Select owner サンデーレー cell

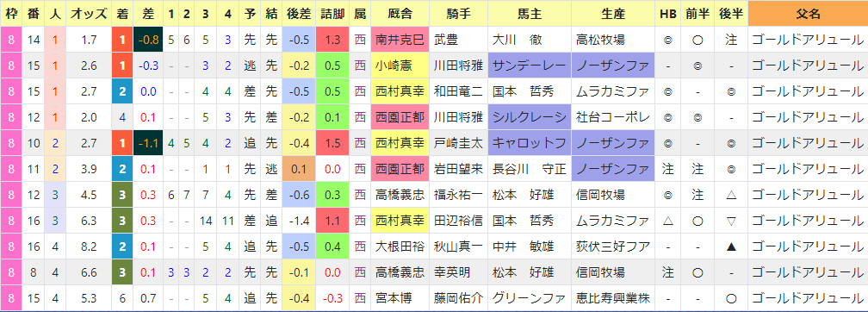click(x=530, y=66)
